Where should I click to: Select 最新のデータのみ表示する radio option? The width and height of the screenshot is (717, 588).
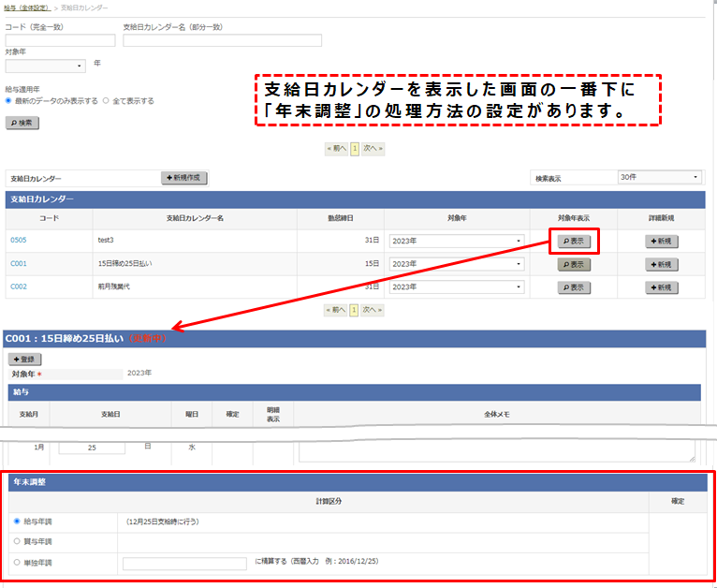(9, 100)
